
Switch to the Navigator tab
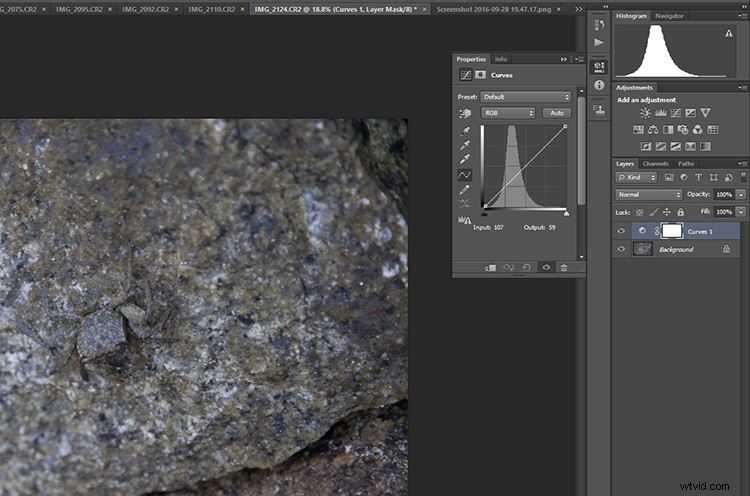pyautogui.click(x=669, y=16)
